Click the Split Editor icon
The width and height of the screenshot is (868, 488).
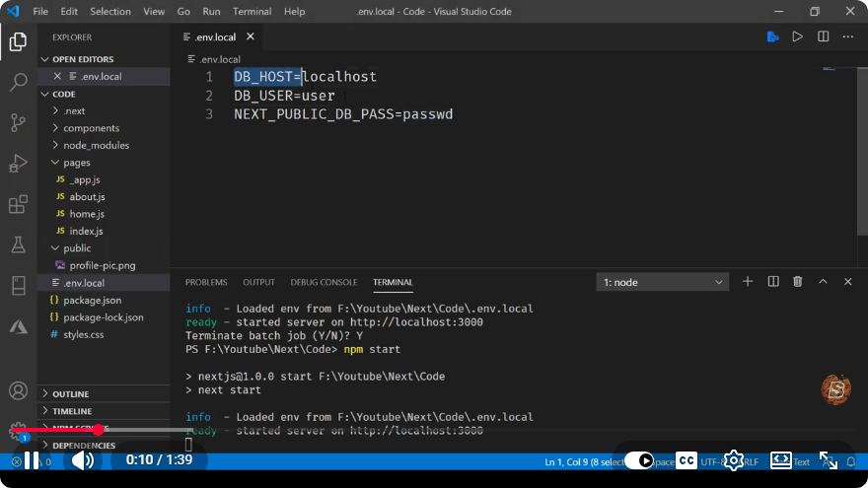pos(824,36)
